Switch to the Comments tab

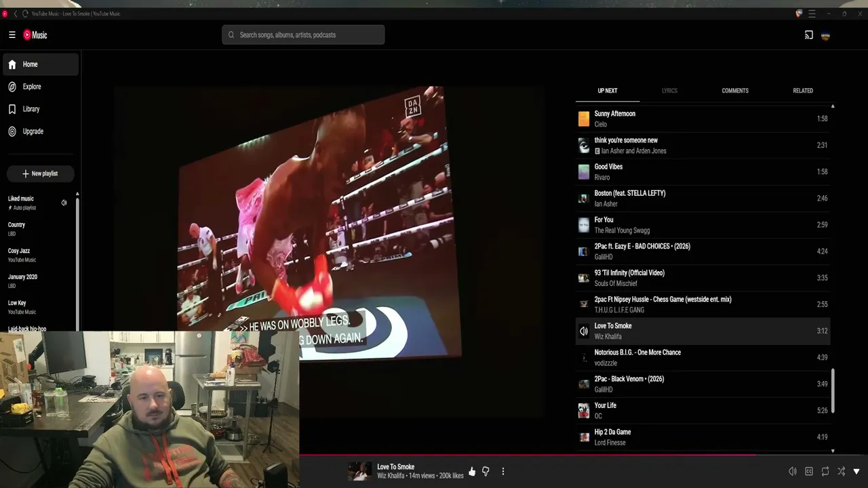[735, 91]
